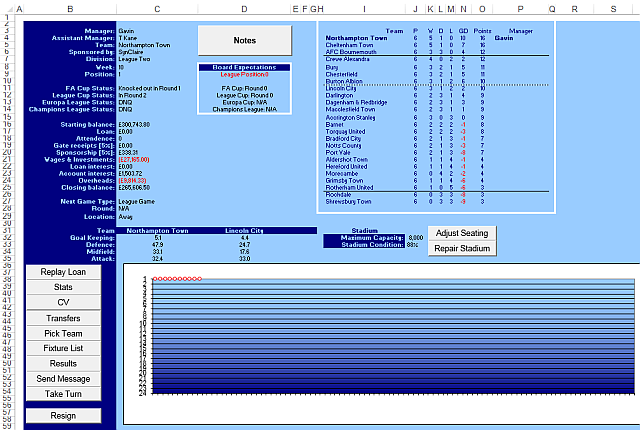The height and width of the screenshot is (430, 640).
Task: Select column I header
Action: coord(364,9)
